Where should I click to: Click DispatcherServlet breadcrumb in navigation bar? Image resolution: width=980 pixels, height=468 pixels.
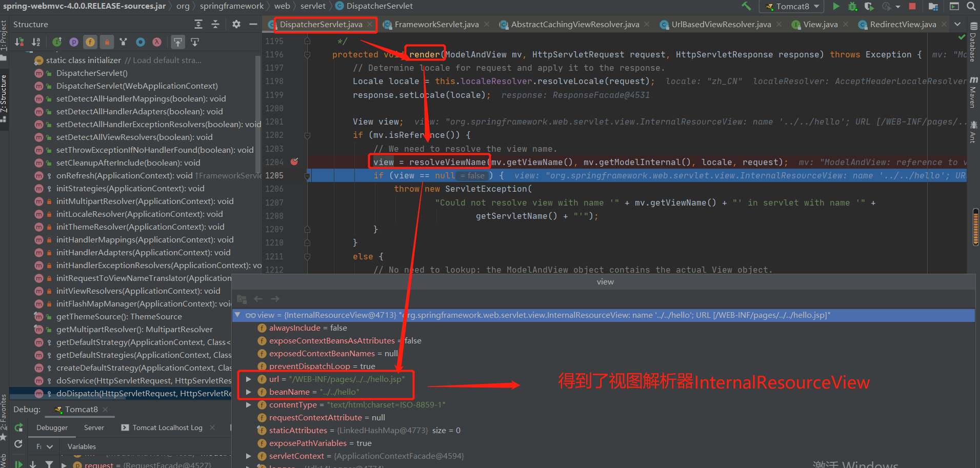(x=374, y=6)
